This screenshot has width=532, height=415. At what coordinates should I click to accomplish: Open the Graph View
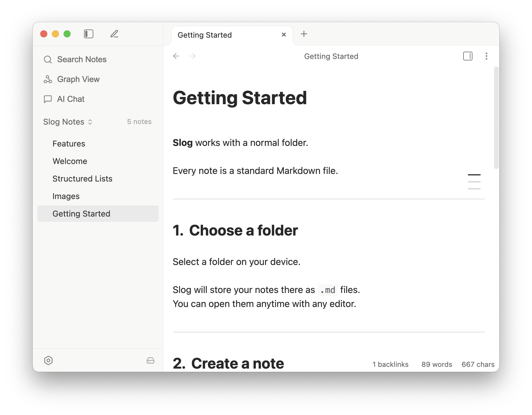[x=78, y=79]
